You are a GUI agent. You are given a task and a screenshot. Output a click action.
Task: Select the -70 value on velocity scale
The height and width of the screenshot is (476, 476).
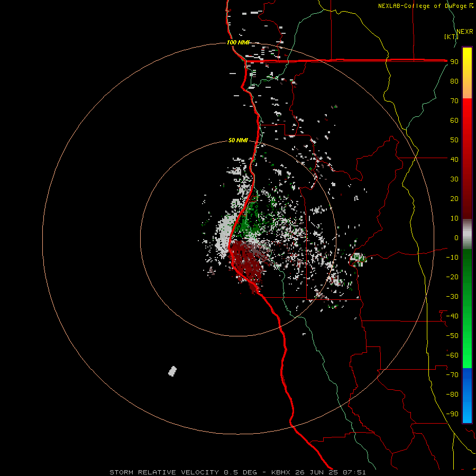452,375
